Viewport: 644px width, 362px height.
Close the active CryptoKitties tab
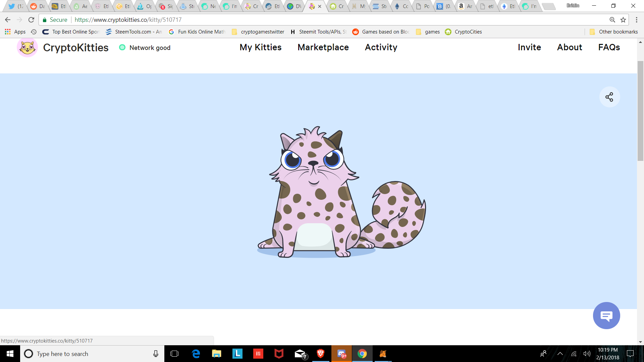click(320, 6)
